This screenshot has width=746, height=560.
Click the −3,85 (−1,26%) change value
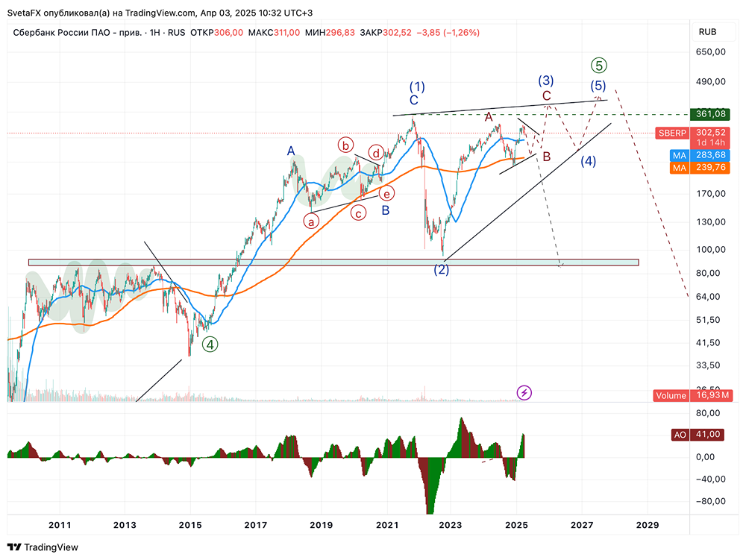pyautogui.click(x=448, y=32)
